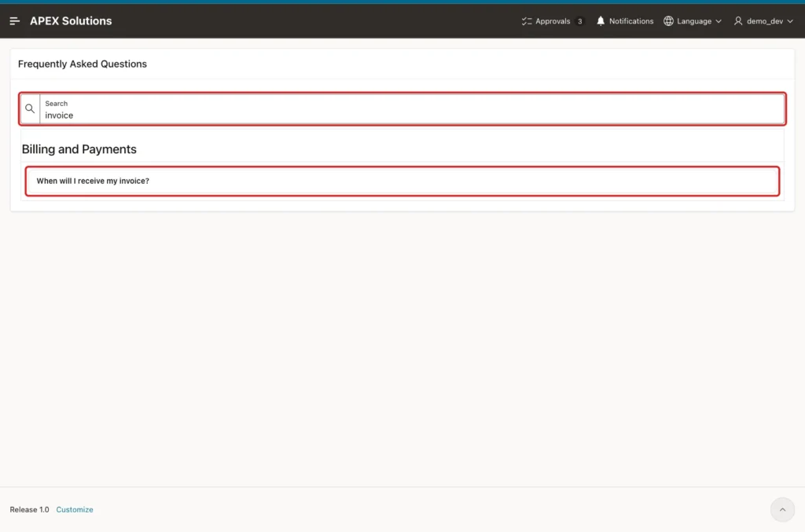
Task: Select the Frequently Asked Questions title
Action: [x=82, y=64]
